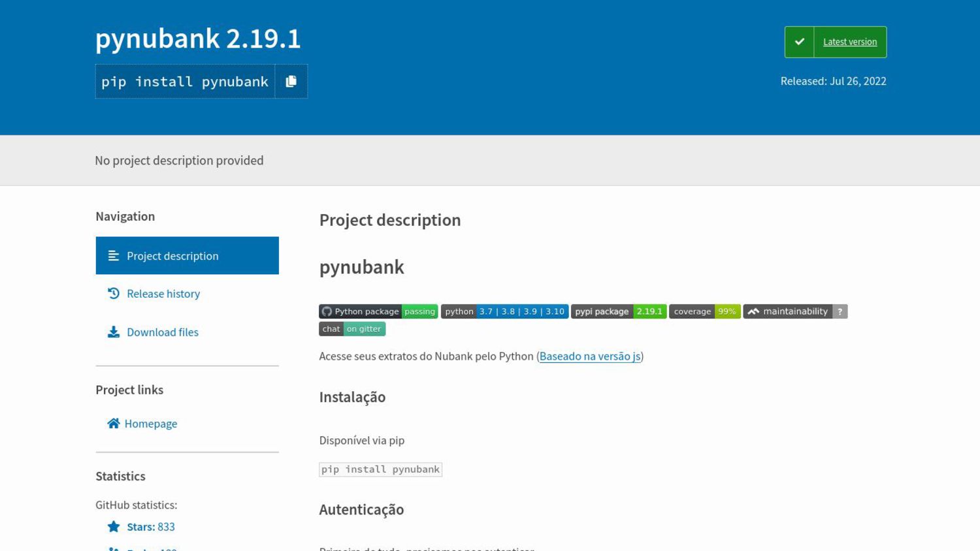The image size is (980, 551).
Task: Click the Project links heading
Action: (x=129, y=390)
